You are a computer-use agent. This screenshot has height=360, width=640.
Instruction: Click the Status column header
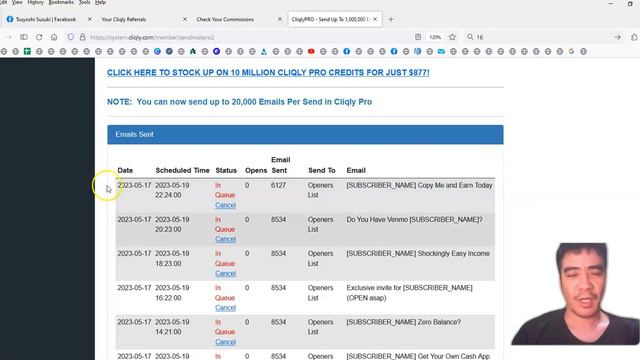[x=226, y=171]
